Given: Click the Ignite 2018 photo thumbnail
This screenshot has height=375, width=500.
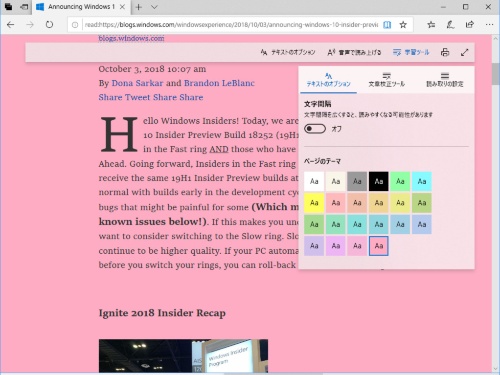Looking at the screenshot, I should coord(183,356).
